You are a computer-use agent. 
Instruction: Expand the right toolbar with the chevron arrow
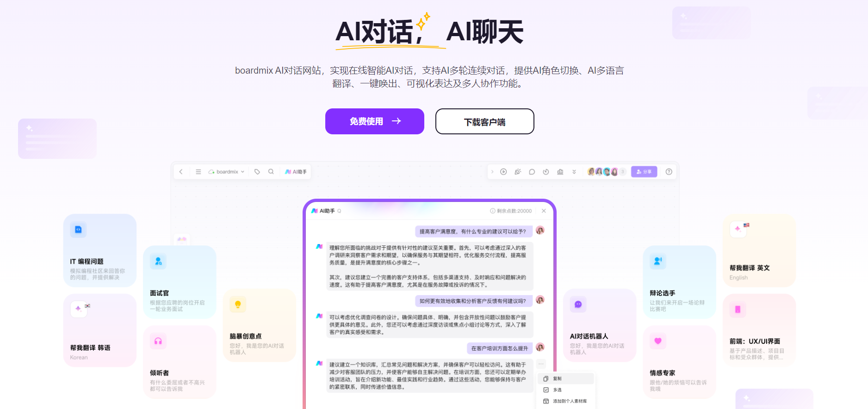pyautogui.click(x=492, y=172)
